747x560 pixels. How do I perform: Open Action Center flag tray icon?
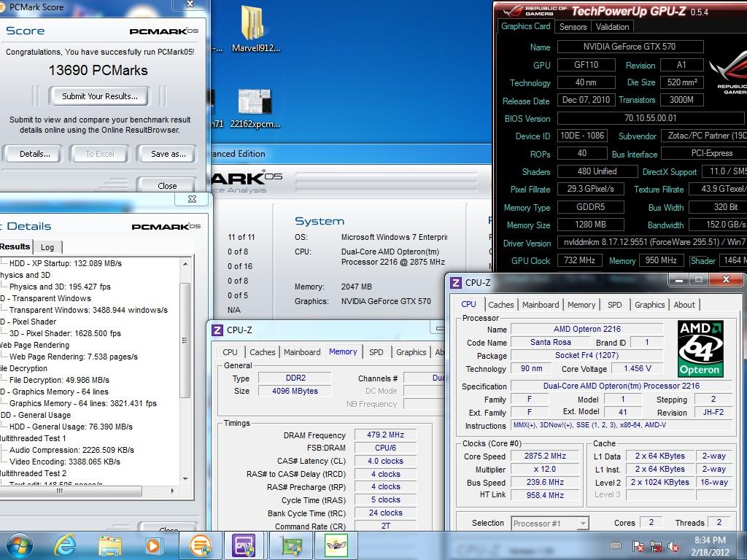point(638,546)
